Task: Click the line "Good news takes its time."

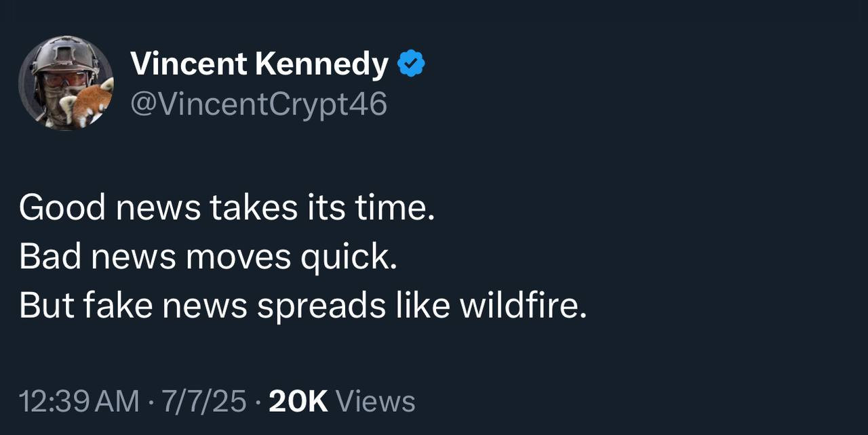Action: click(226, 207)
